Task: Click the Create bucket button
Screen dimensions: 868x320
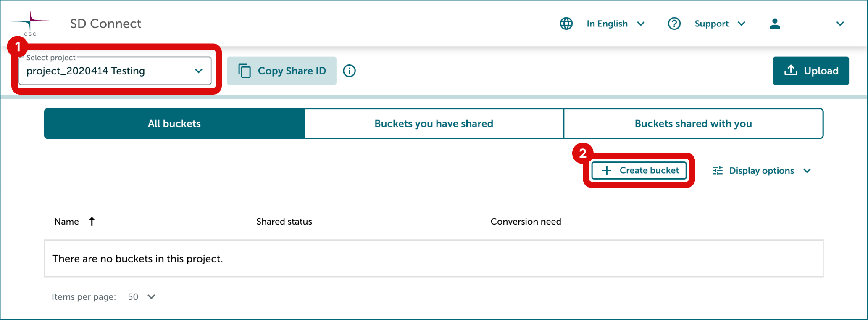Action: (x=639, y=170)
